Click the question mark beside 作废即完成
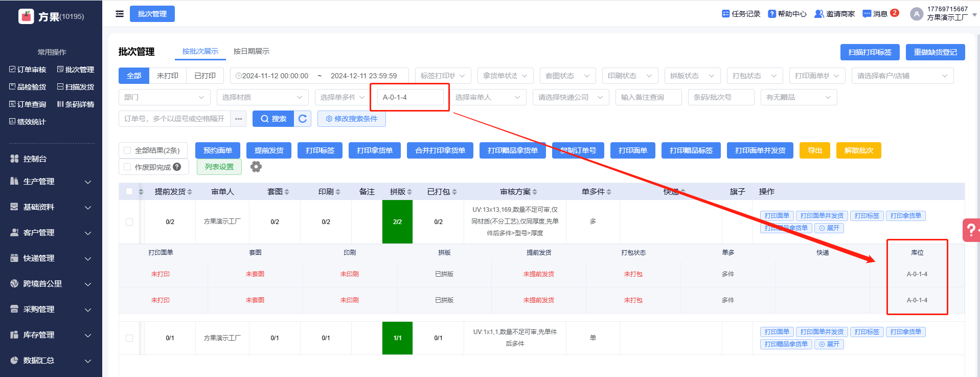The height and width of the screenshot is (377, 980). coord(177,167)
